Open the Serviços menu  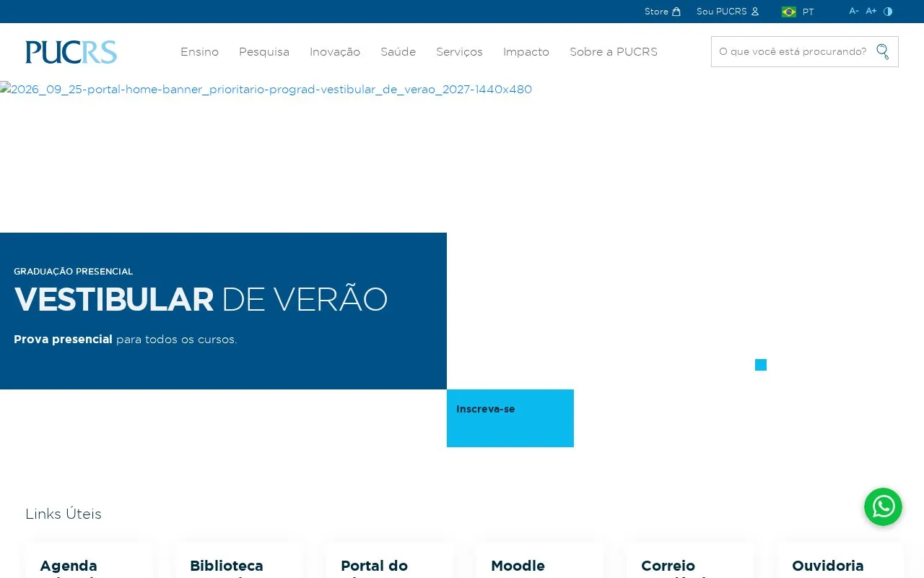point(459,52)
